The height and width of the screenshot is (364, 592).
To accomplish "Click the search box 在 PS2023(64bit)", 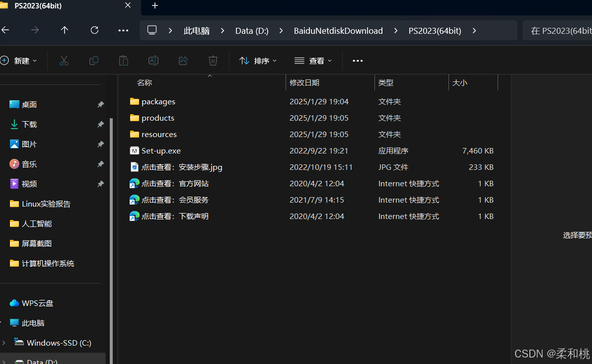I will pos(557,31).
